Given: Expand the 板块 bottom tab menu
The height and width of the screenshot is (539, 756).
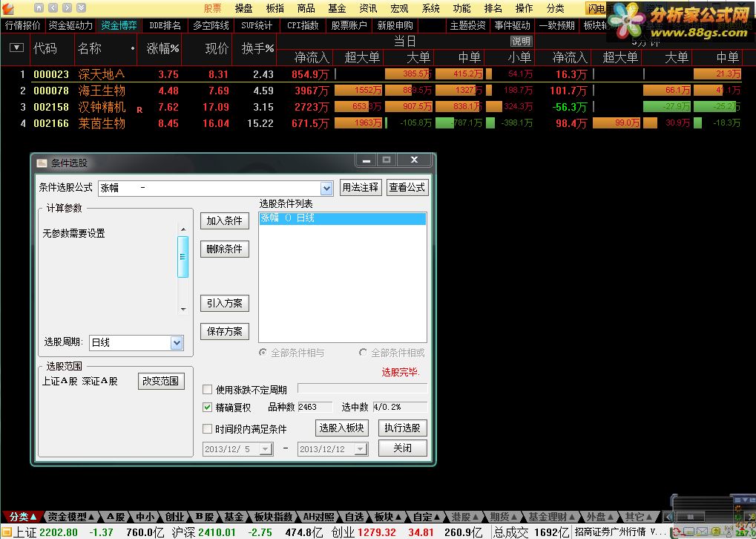Looking at the screenshot, I should (389, 517).
